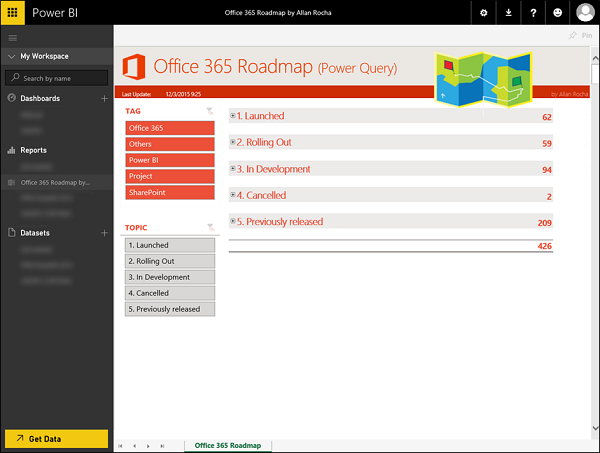Expand the 3. In Development row
The height and width of the screenshot is (453, 600).
(233, 169)
